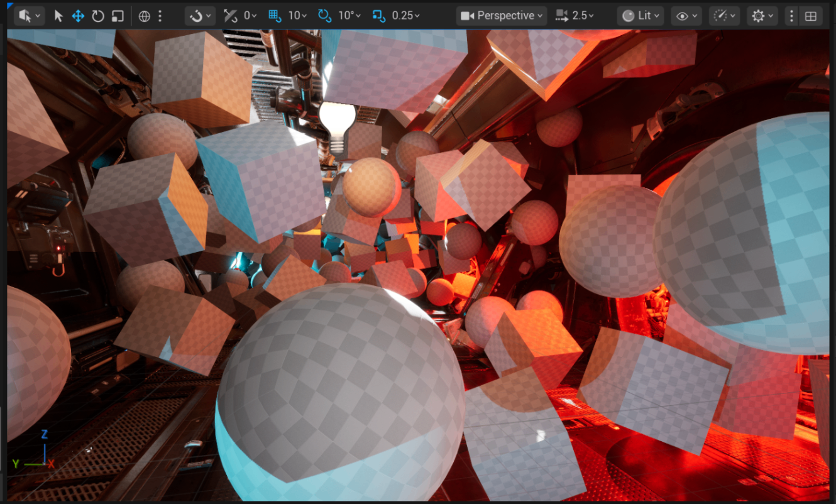Toggle world/local coordinate space globe icon
This screenshot has width=836, height=504.
144,16
